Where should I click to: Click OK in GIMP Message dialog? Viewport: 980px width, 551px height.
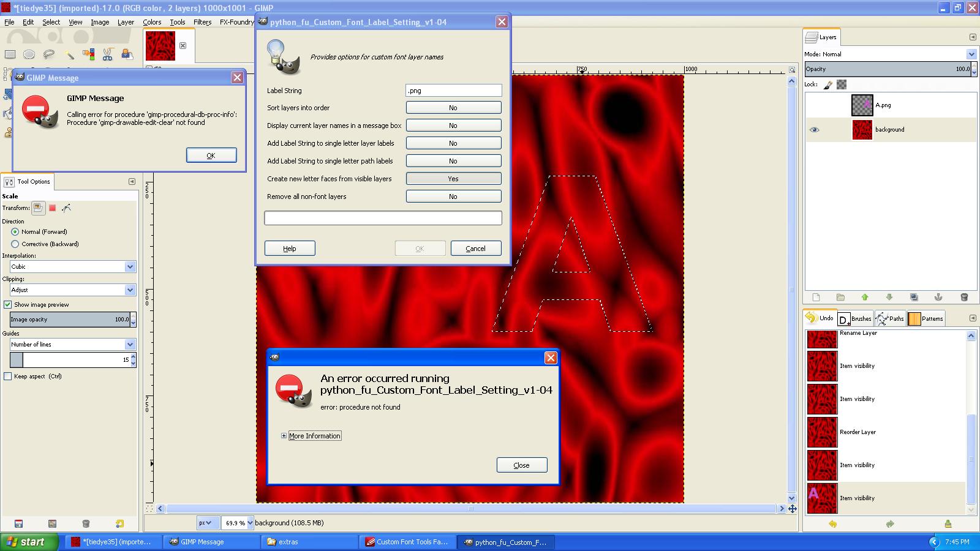tap(211, 156)
